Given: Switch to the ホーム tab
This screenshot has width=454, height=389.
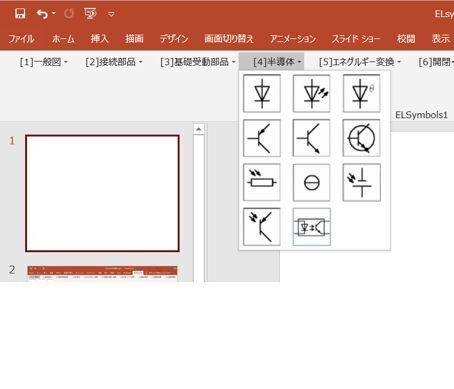Looking at the screenshot, I should point(63,39).
